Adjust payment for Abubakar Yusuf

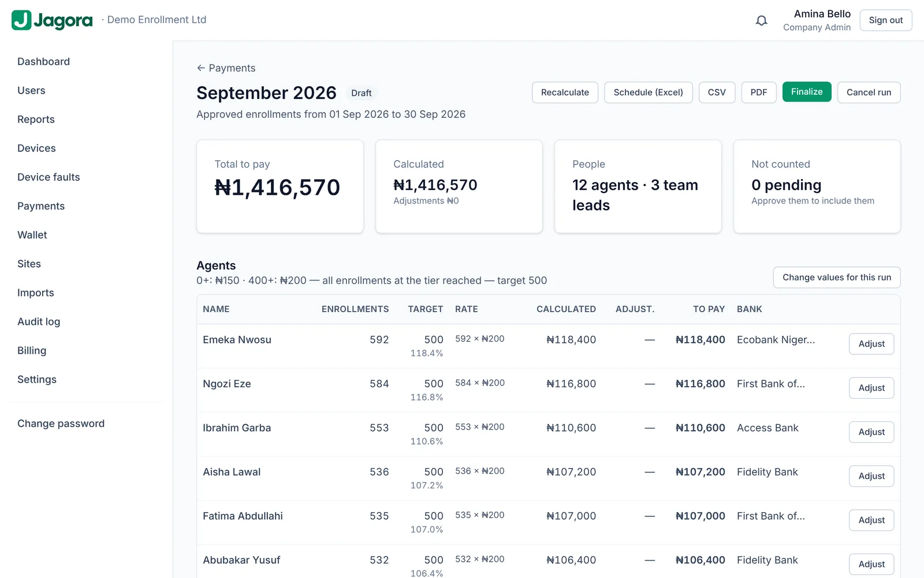click(871, 564)
